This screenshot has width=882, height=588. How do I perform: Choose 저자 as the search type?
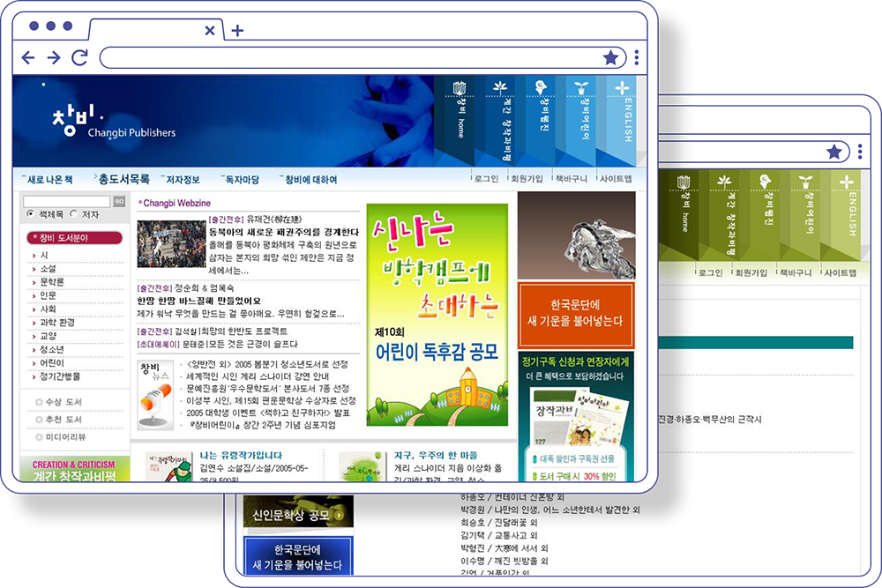(x=74, y=213)
